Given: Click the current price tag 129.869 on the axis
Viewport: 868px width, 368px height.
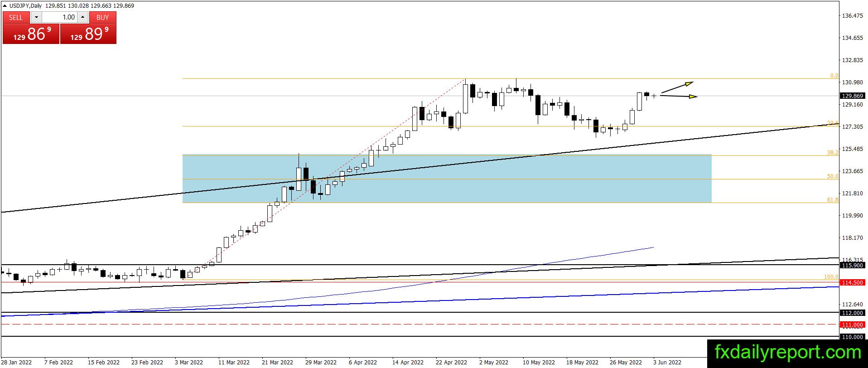Looking at the screenshot, I should pyautogui.click(x=852, y=96).
